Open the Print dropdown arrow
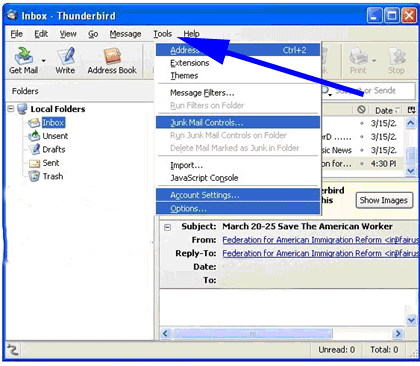This screenshot has height=366, width=420. point(374,61)
